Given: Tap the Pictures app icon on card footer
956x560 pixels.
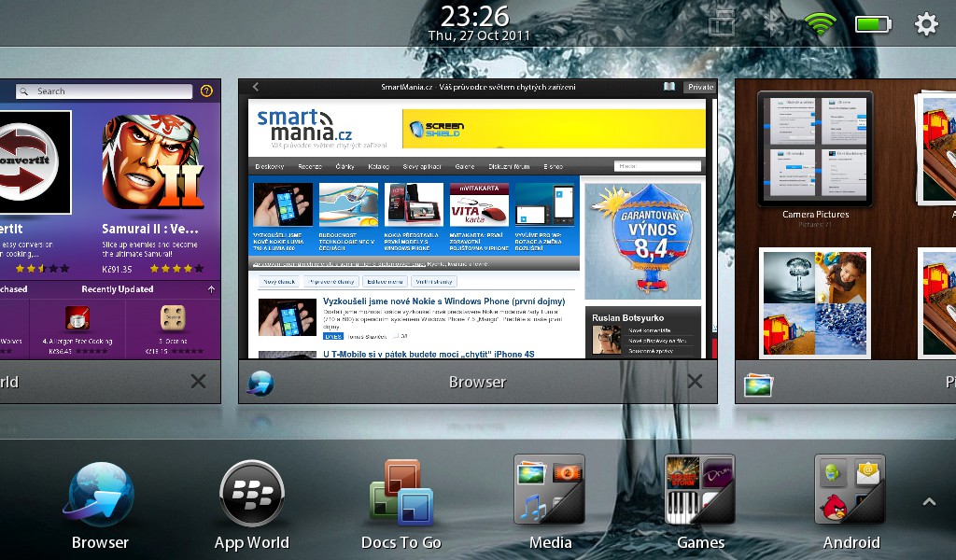Looking at the screenshot, I should (758, 385).
